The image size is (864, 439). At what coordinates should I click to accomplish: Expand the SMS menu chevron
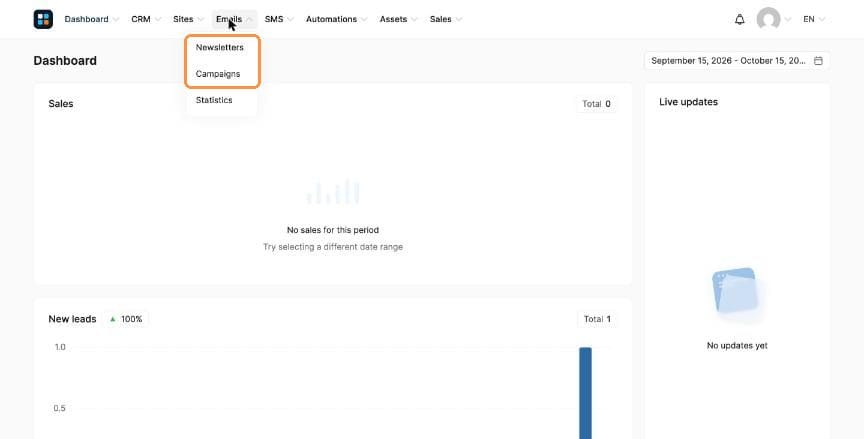pyautogui.click(x=290, y=19)
